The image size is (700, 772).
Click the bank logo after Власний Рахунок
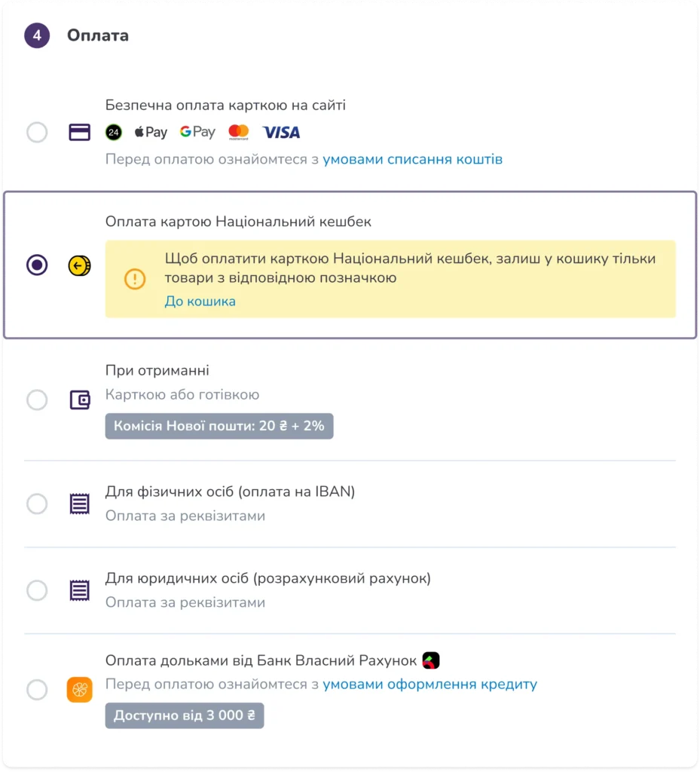click(431, 661)
